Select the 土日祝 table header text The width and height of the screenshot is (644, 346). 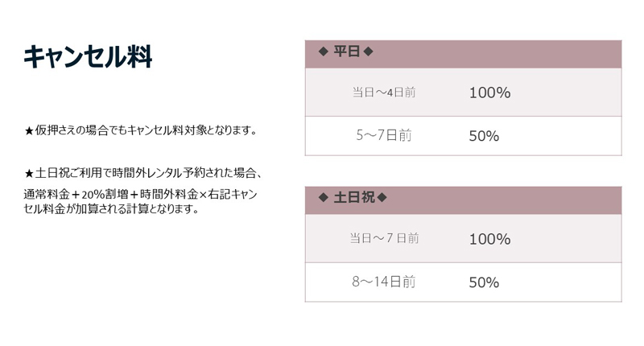(x=354, y=198)
